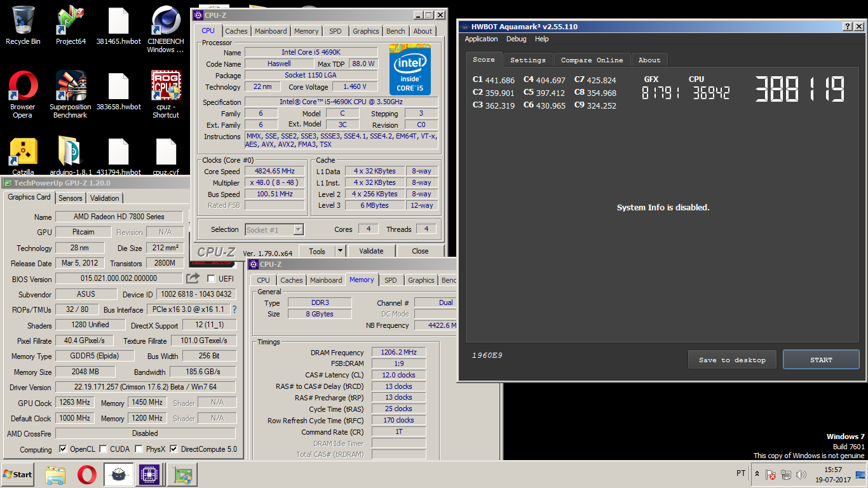Click the Driver Version field in GPU-Z

tap(146, 387)
